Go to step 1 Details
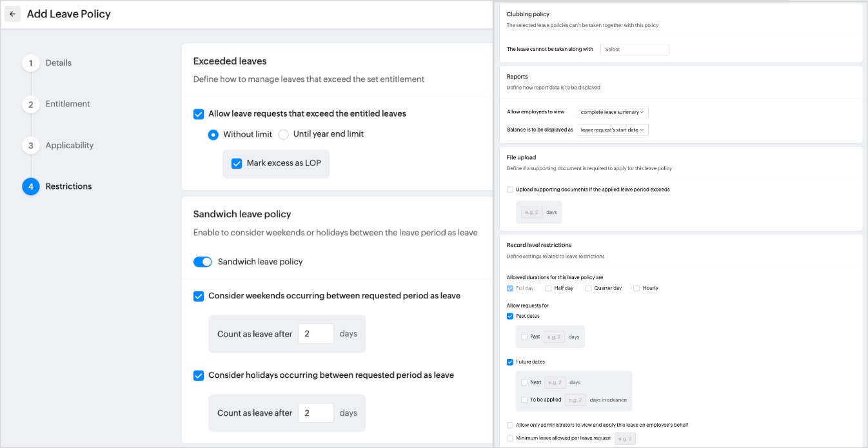The image size is (868, 448). (31, 63)
